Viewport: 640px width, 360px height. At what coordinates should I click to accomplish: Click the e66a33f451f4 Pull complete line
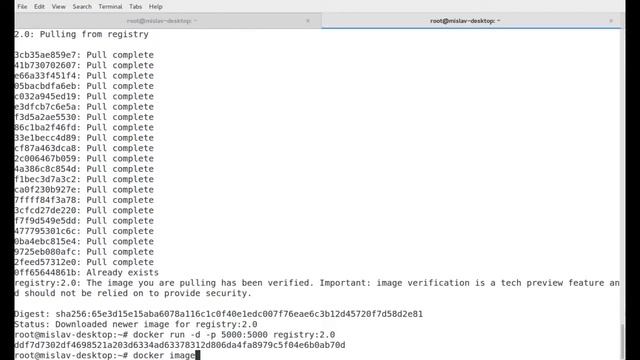click(84, 76)
